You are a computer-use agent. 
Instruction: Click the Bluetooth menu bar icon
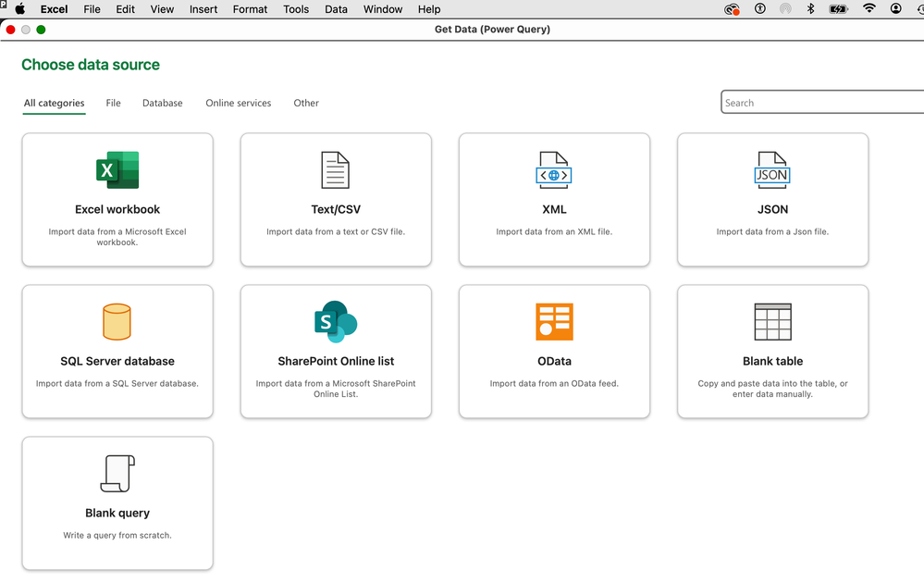(810, 8)
